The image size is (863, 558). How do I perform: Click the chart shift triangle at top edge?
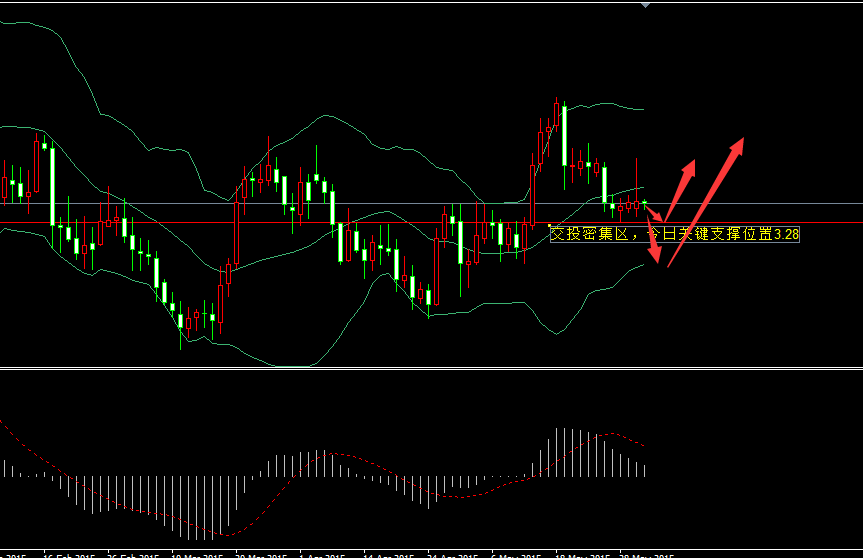[647, 5]
